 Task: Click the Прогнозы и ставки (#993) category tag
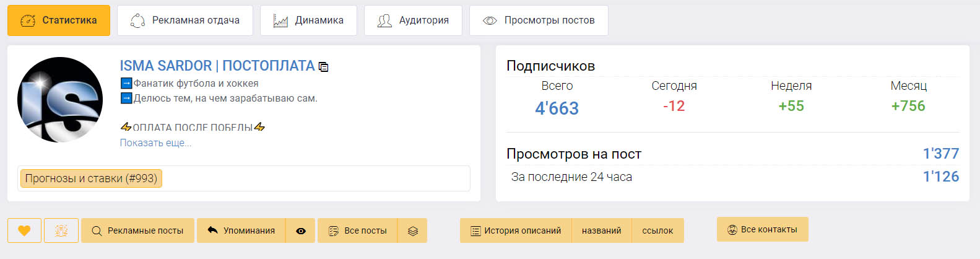coord(91,178)
